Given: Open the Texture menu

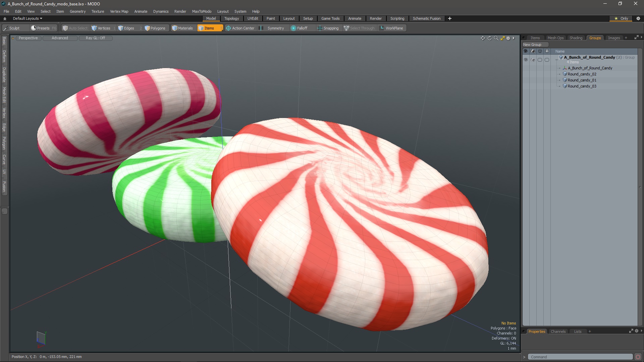Looking at the screenshot, I should click(x=98, y=11).
